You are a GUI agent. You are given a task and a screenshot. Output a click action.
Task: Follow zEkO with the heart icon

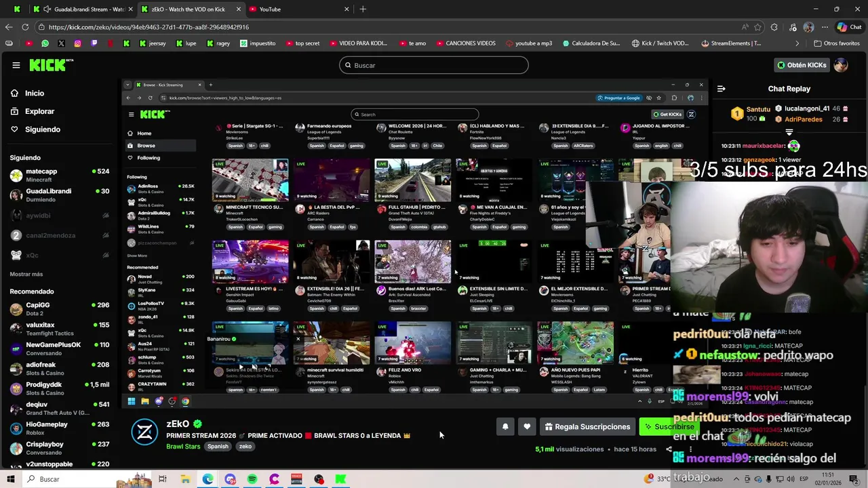click(527, 426)
